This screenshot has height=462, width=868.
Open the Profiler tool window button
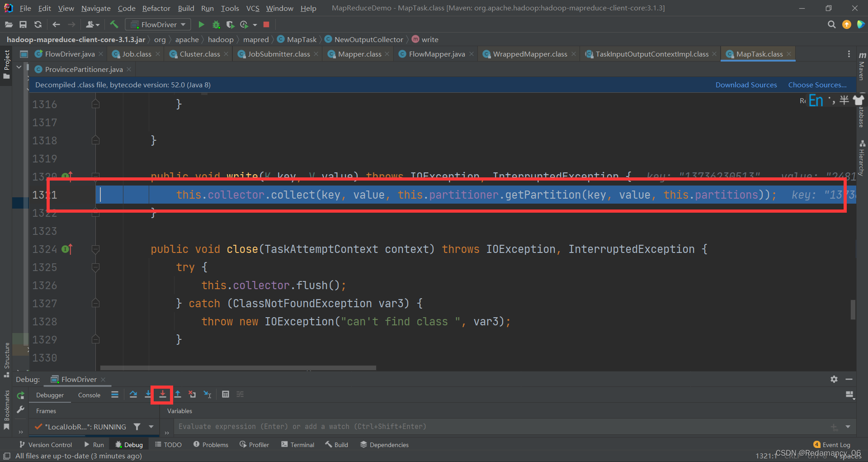(x=254, y=445)
